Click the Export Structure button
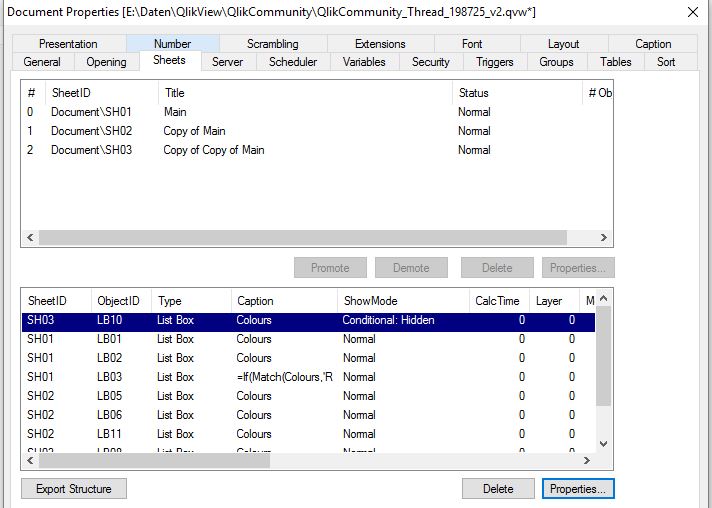This screenshot has height=508, width=712. pyautogui.click(x=74, y=489)
